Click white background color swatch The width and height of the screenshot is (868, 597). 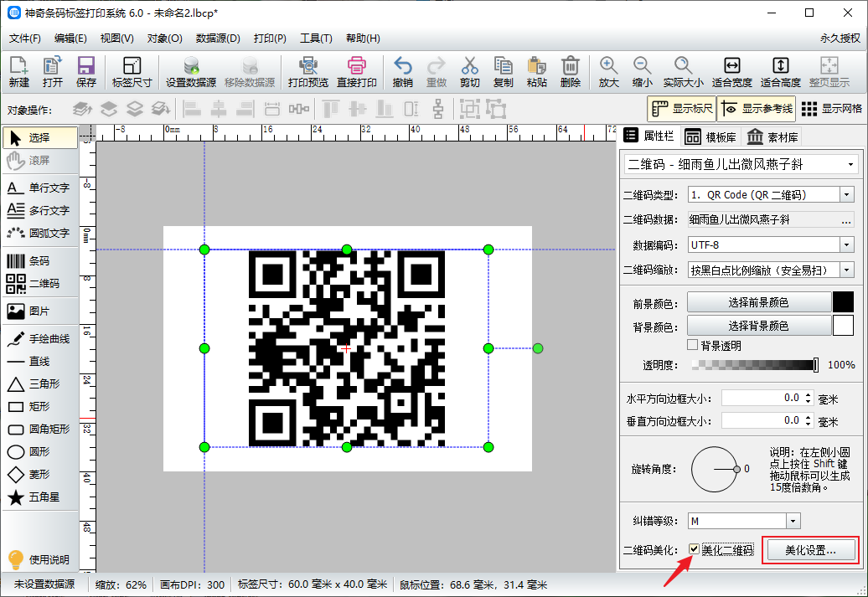[843, 326]
